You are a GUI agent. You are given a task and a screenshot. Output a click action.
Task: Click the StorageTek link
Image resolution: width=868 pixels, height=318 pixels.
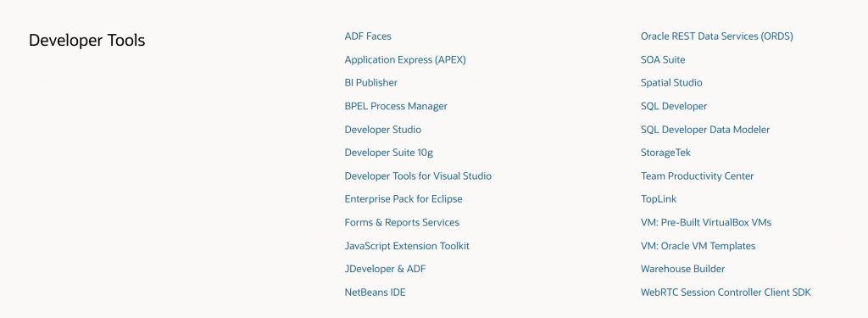pyautogui.click(x=665, y=153)
